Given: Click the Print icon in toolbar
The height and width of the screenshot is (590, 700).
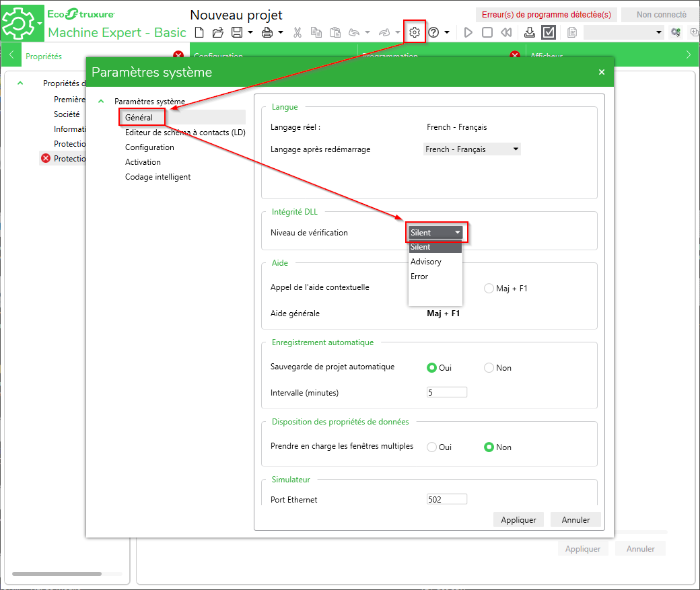Looking at the screenshot, I should (267, 32).
